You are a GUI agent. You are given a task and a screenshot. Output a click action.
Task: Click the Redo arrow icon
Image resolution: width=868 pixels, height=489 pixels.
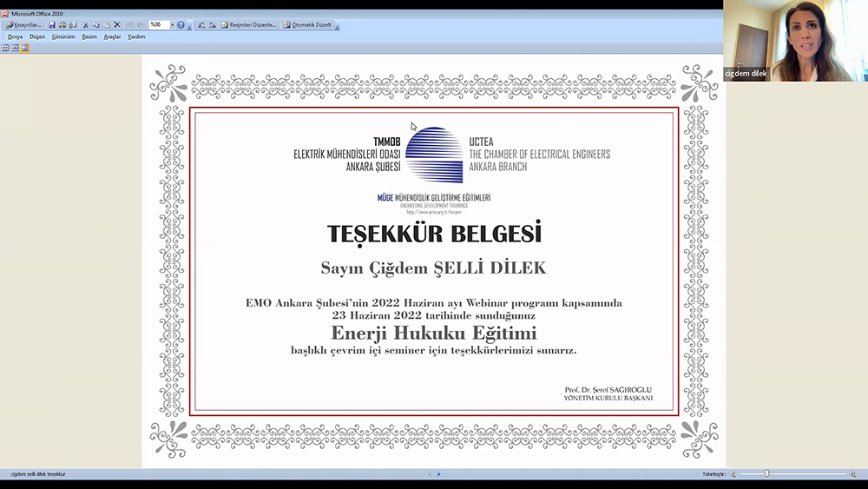point(141,25)
